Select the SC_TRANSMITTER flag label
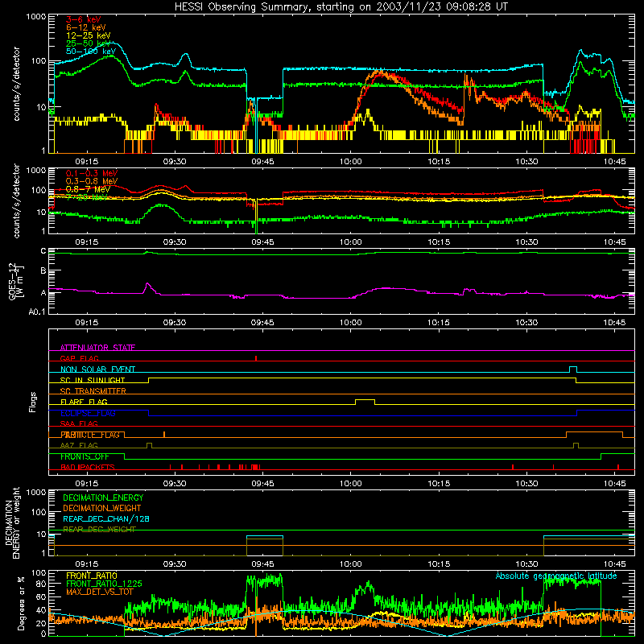Viewport: 644px width, 644px height. click(93, 391)
